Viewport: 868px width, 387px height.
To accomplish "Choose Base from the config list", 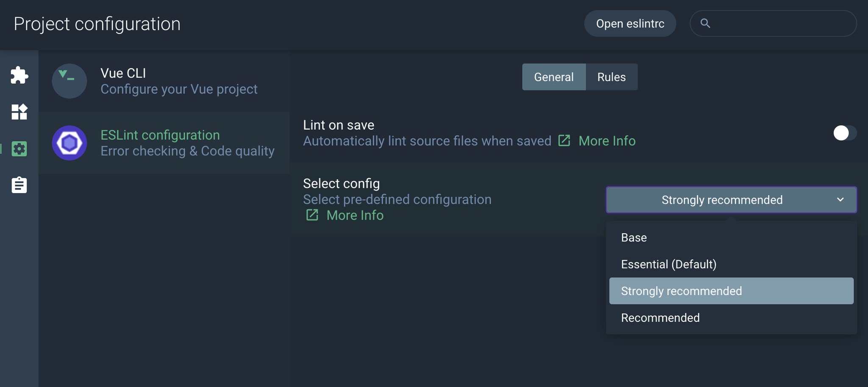I will coord(731,238).
